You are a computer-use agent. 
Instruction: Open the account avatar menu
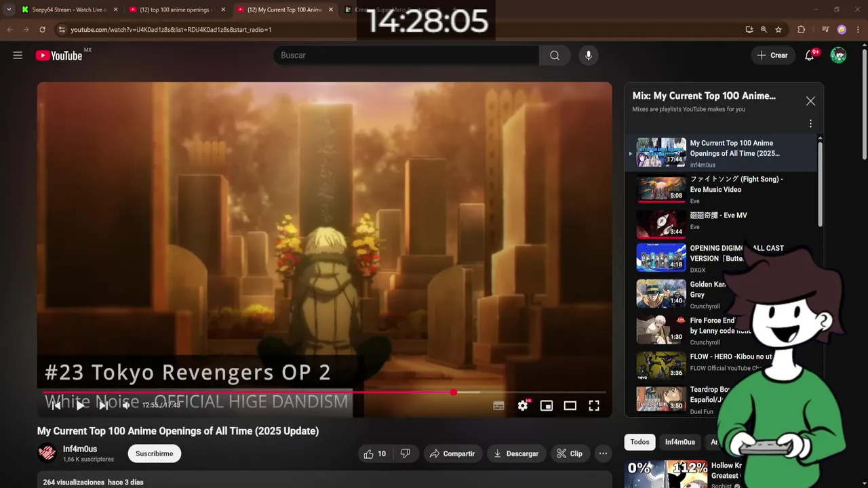tap(839, 56)
